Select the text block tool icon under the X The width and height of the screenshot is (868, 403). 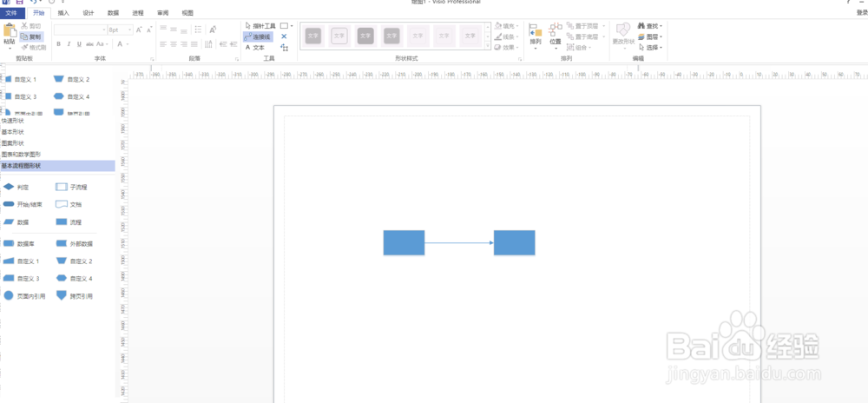point(285,48)
